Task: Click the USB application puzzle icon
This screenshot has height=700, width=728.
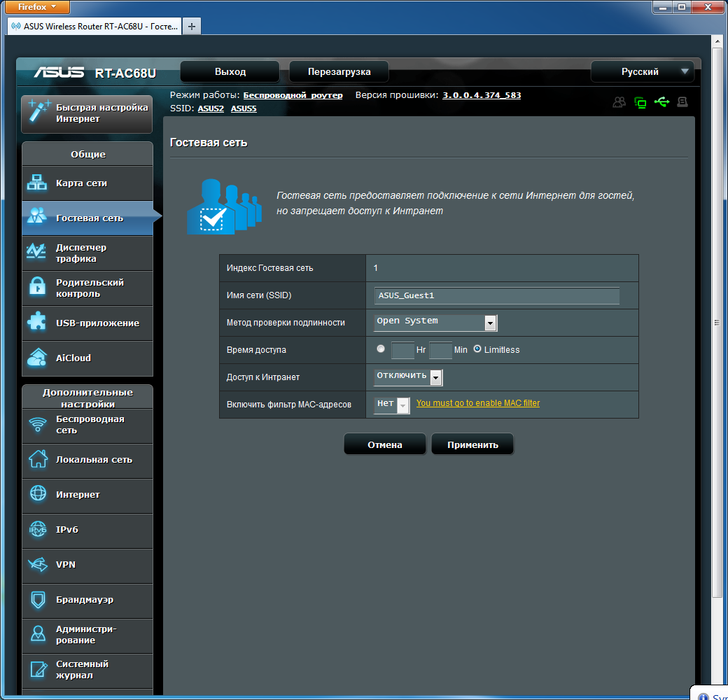Action: point(36,321)
